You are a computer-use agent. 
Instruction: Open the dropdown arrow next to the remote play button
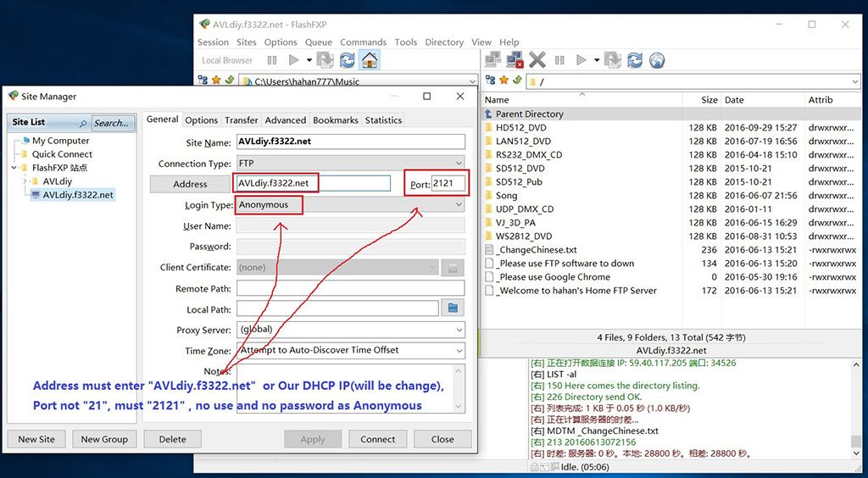pos(596,59)
